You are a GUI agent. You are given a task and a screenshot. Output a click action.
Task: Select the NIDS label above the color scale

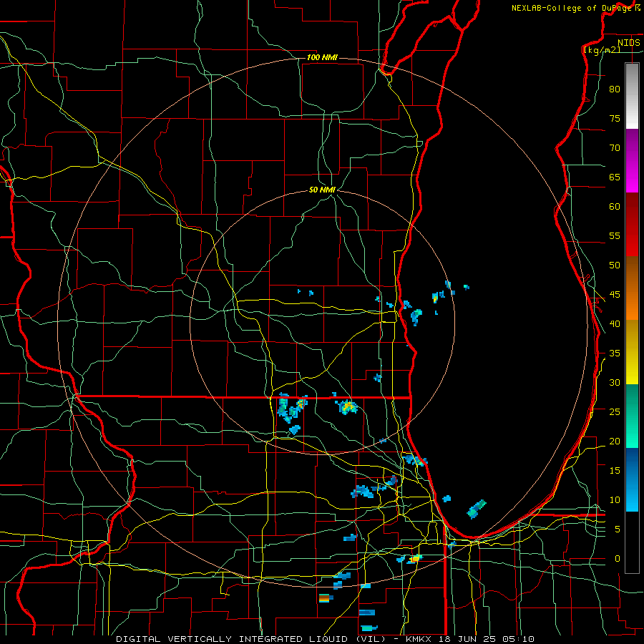click(629, 42)
